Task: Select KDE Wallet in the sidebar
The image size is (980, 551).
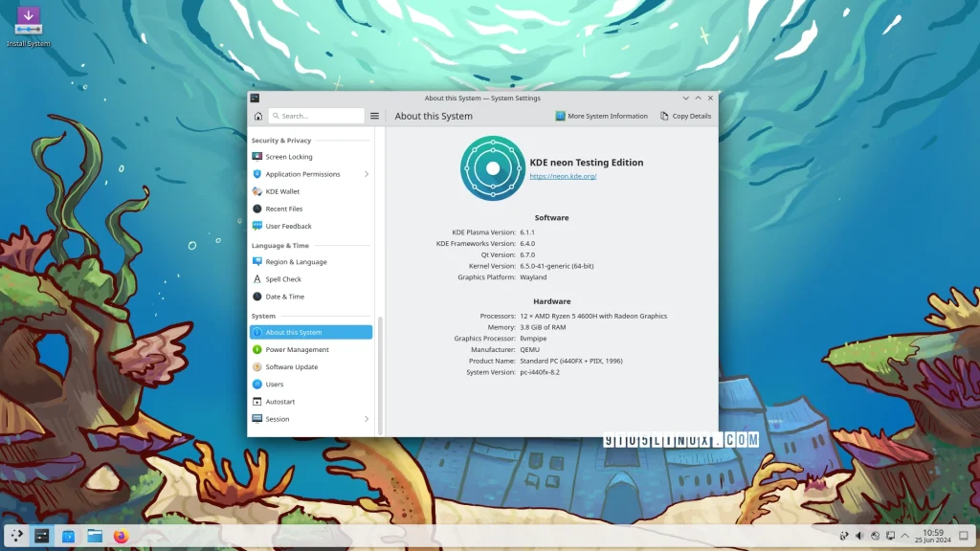Action: tap(282, 191)
